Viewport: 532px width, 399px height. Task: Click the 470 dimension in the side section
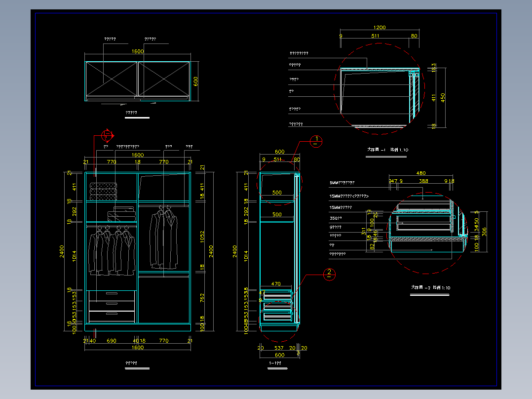(x=276, y=284)
